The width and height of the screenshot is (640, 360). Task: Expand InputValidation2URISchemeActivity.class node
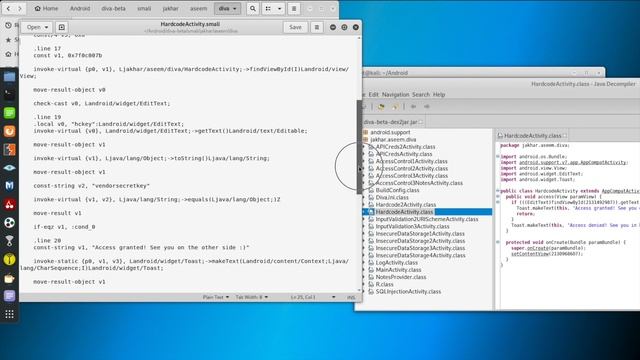pyautogui.click(x=364, y=219)
